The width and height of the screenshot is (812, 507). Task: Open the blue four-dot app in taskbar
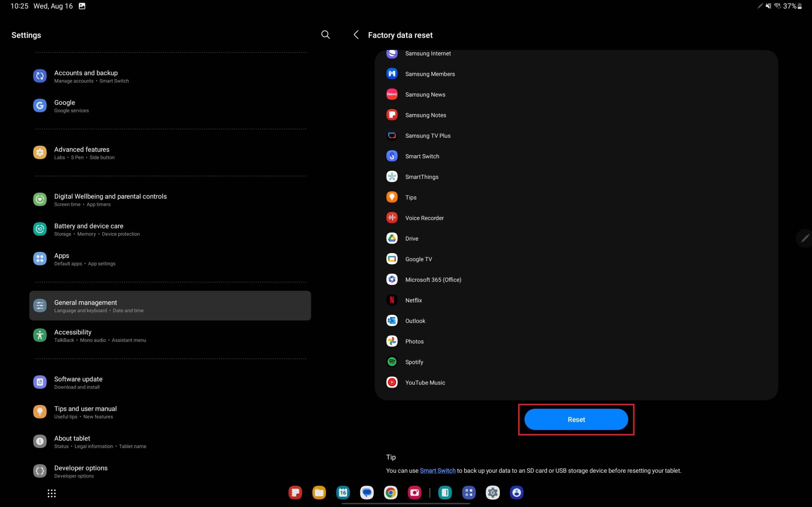pyautogui.click(x=469, y=493)
